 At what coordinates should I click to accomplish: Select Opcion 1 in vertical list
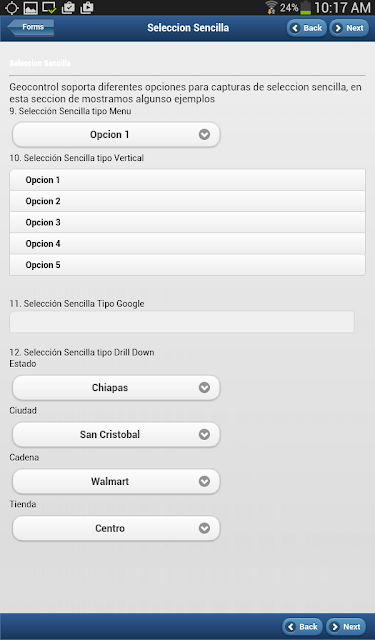click(187, 180)
